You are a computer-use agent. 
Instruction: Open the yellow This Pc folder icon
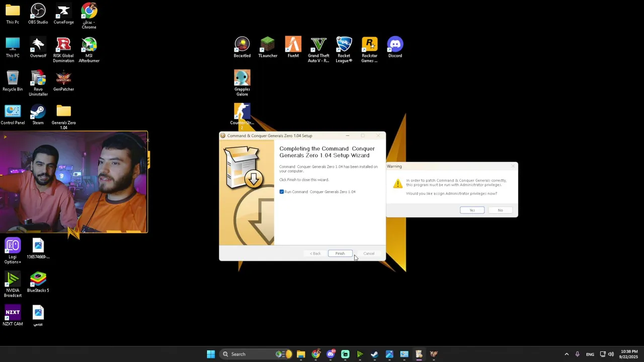click(x=13, y=14)
